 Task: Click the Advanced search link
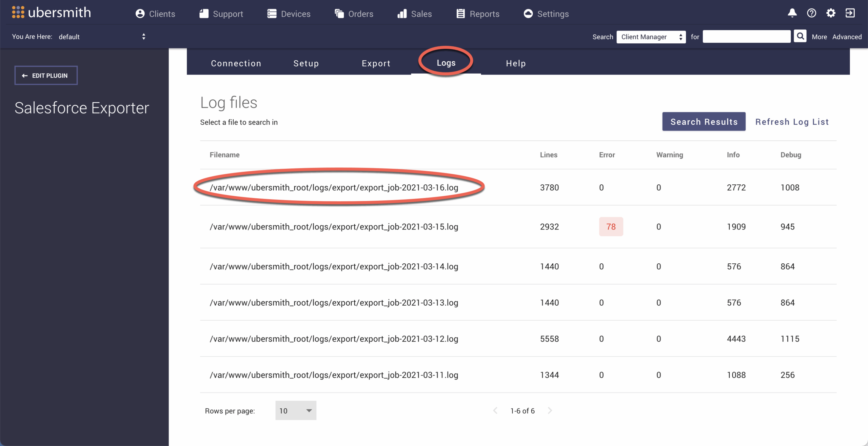847,37
